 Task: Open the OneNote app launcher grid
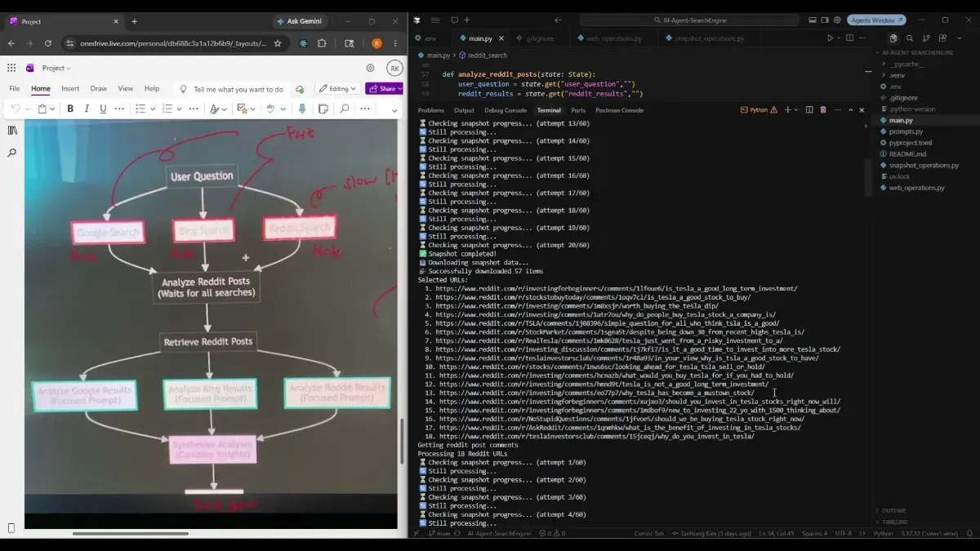[11, 68]
